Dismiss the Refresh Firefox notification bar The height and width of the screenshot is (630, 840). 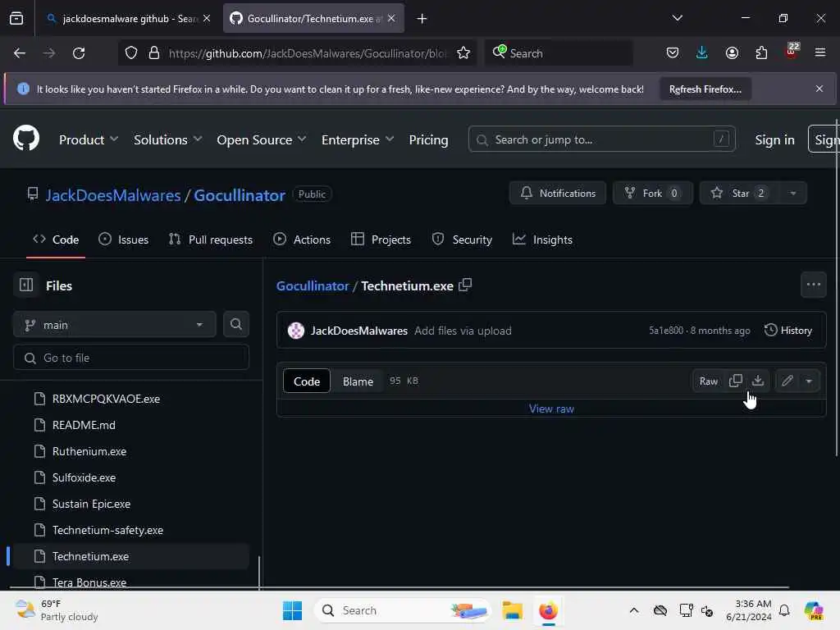point(819,89)
